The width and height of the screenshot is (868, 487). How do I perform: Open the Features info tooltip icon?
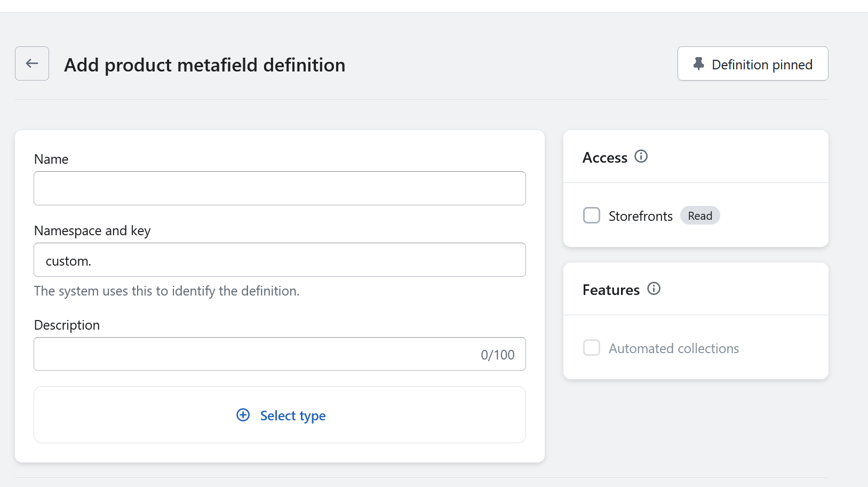pyautogui.click(x=654, y=289)
